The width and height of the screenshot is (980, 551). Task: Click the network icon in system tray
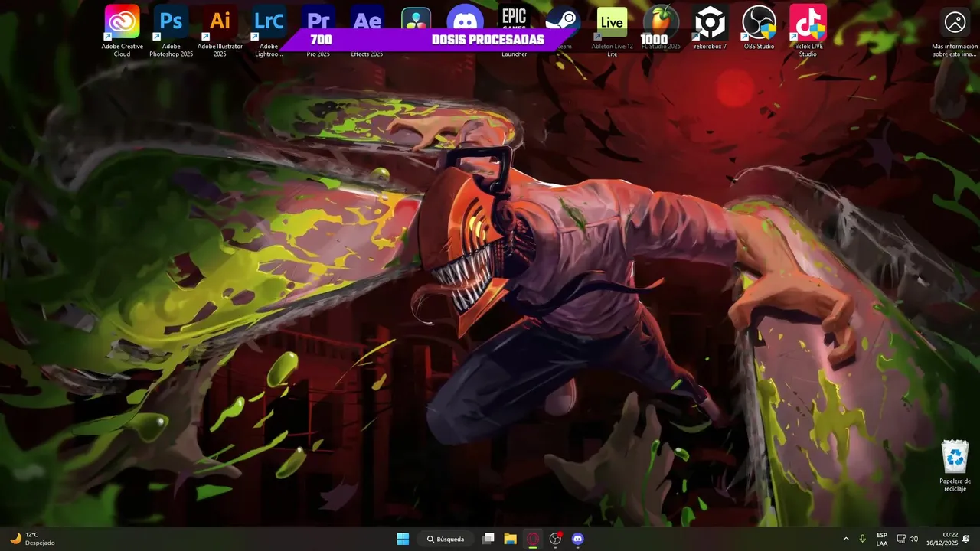[901, 539]
